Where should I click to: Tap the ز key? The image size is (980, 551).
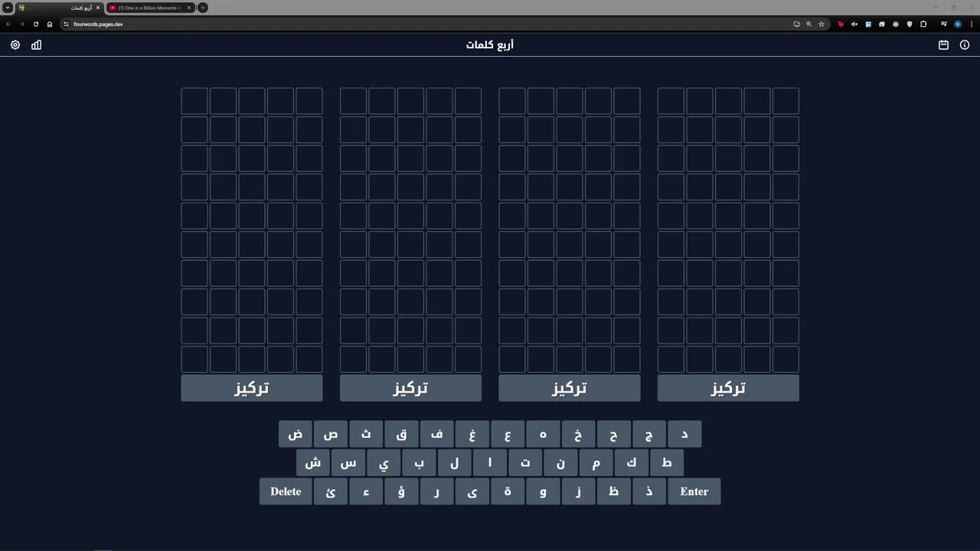tap(578, 491)
